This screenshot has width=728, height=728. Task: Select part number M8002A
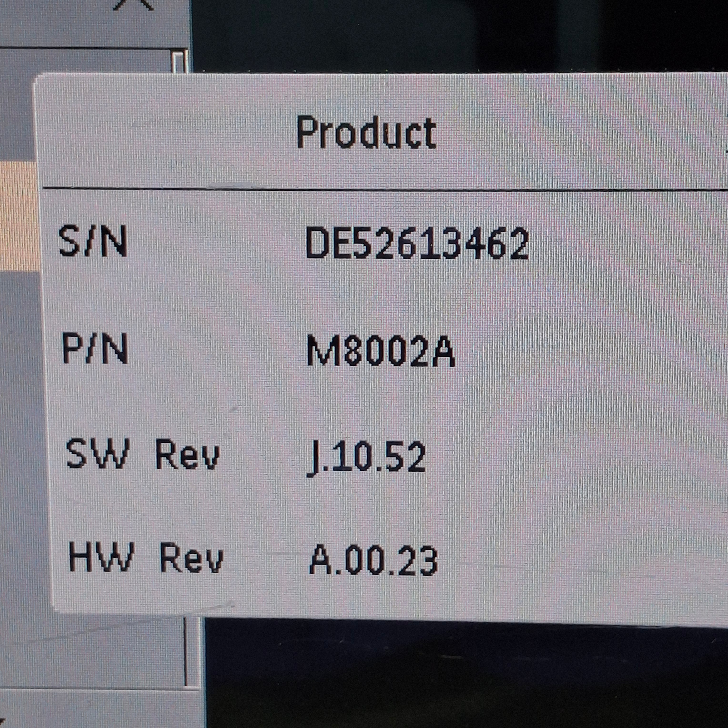tap(381, 352)
